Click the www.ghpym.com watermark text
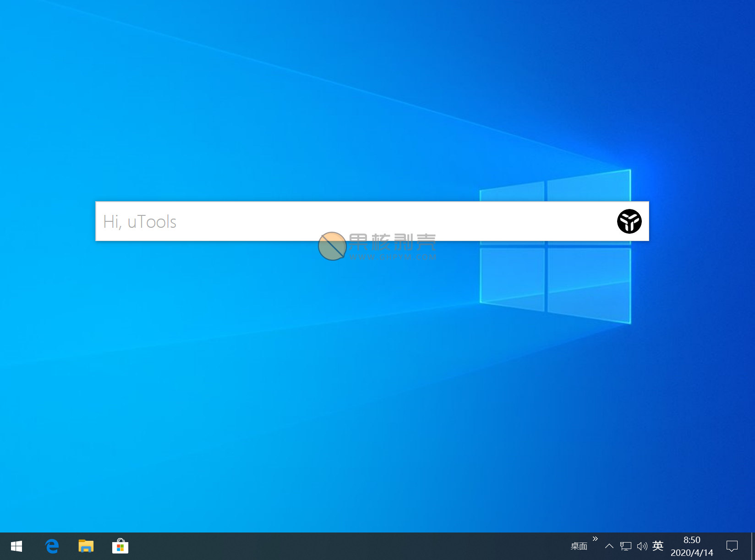The image size is (755, 560). [393, 257]
